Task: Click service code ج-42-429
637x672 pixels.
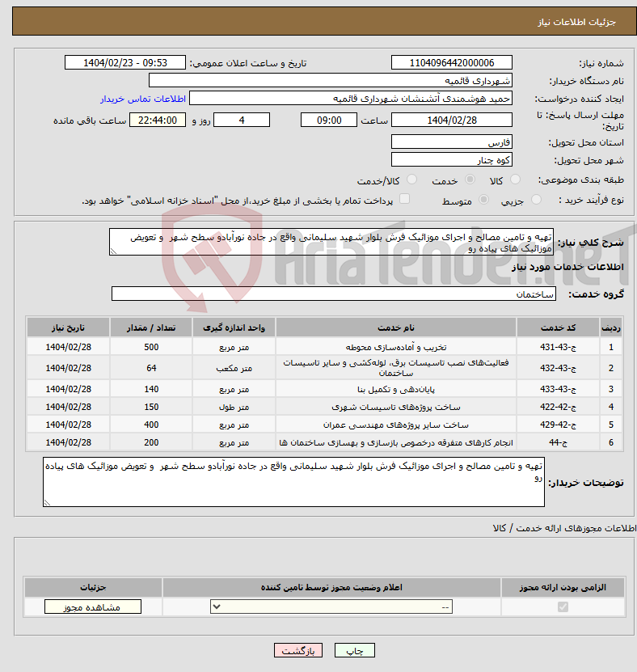Action: coord(558,425)
